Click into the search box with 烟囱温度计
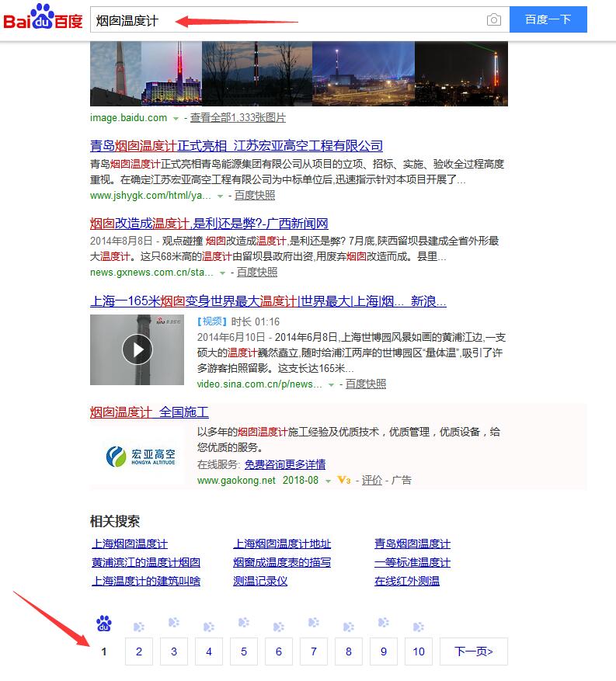 tap(287, 20)
